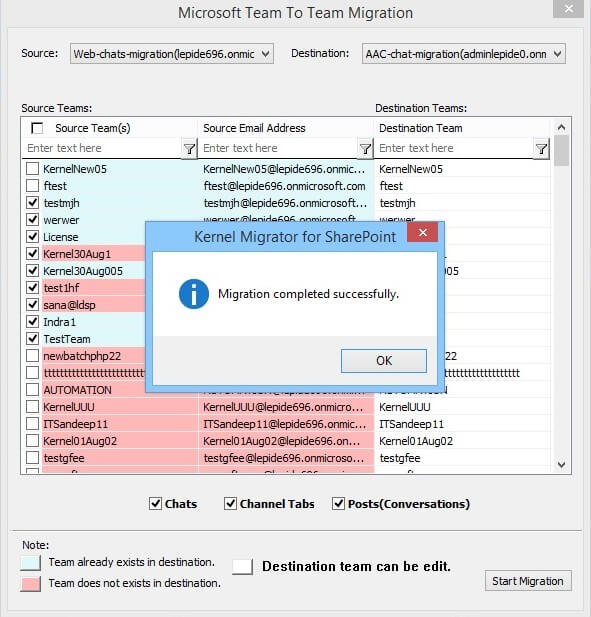591x617 pixels.
Task: Check the Kernel01Aug02 team checkbox
Action: tap(32, 441)
